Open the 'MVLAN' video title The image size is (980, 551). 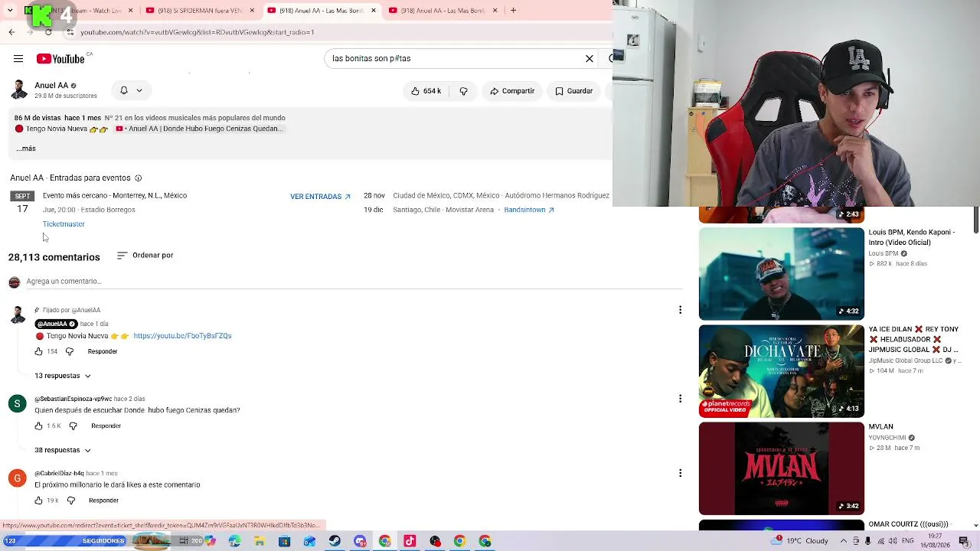pos(881,427)
